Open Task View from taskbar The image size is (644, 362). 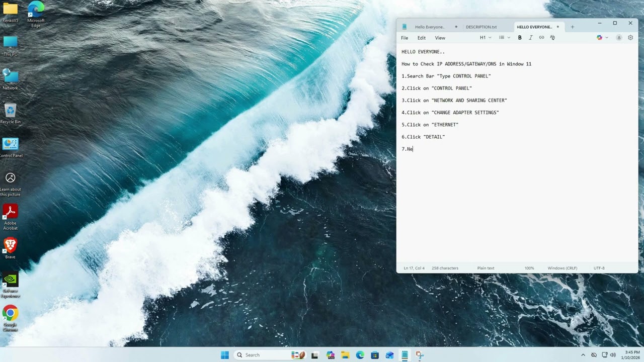pos(314,355)
